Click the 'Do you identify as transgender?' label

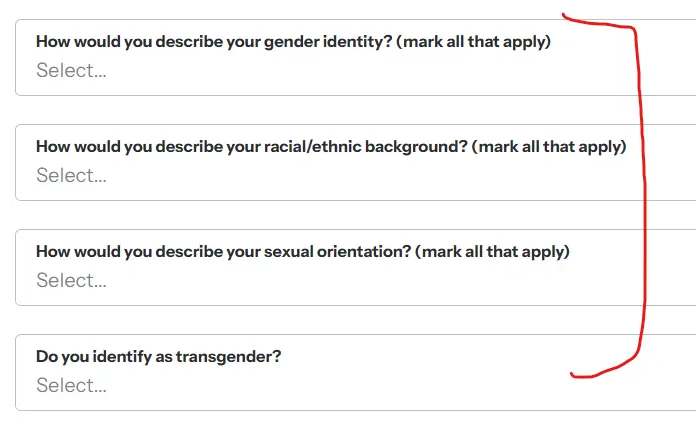(158, 357)
